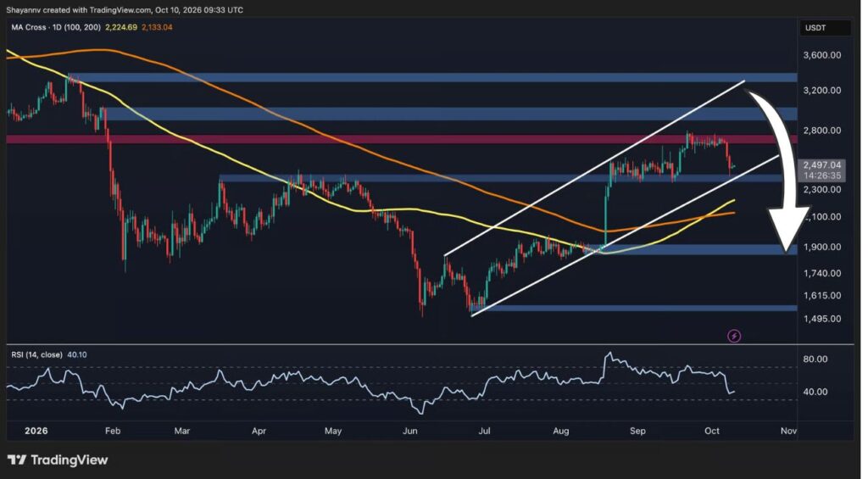Click the May time axis label
This screenshot has width=868, height=479.
[x=333, y=431]
